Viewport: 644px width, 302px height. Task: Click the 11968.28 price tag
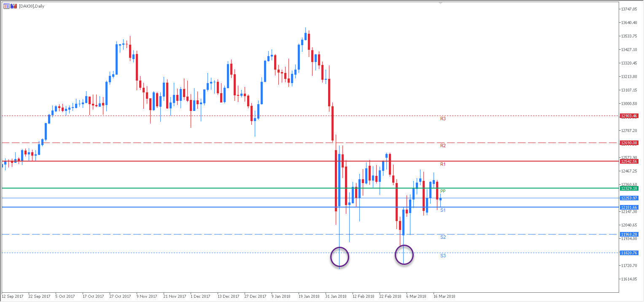(x=629, y=235)
